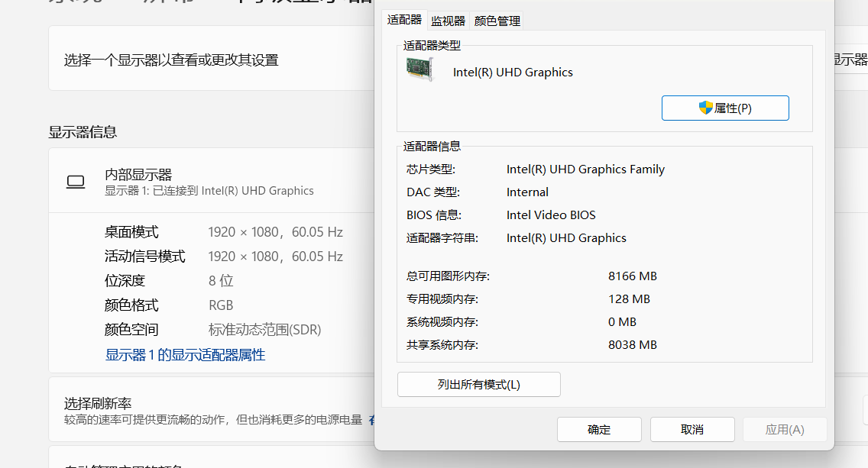Click the 选择刷新率 heading
Screen dimensions: 868x468
coord(98,403)
